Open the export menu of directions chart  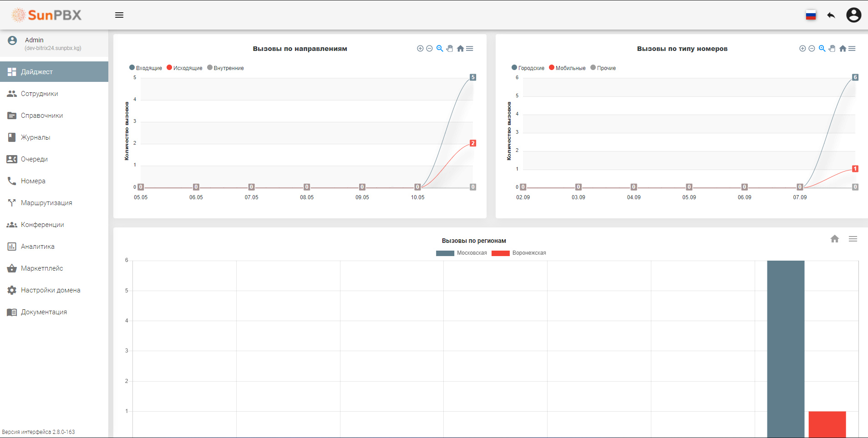coord(470,49)
